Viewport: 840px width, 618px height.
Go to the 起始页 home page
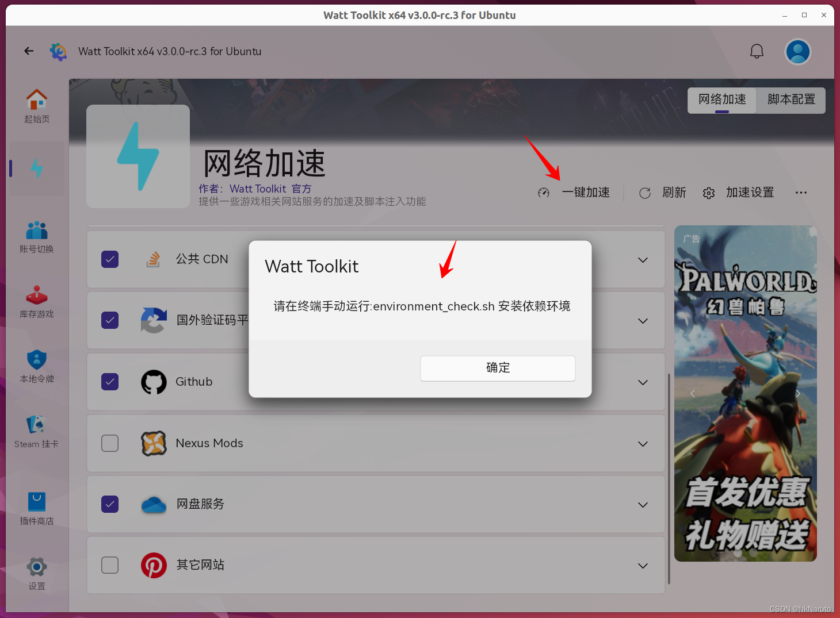point(37,106)
